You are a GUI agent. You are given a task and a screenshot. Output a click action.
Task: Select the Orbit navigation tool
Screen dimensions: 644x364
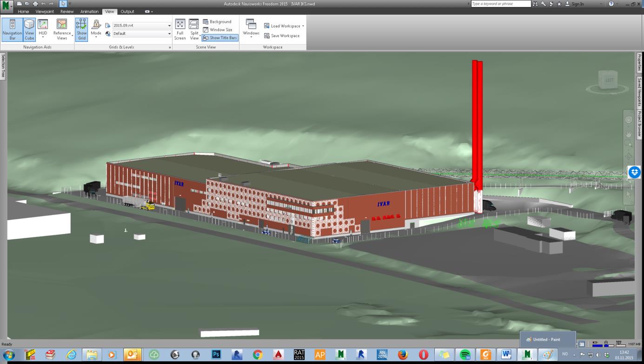(x=629, y=156)
